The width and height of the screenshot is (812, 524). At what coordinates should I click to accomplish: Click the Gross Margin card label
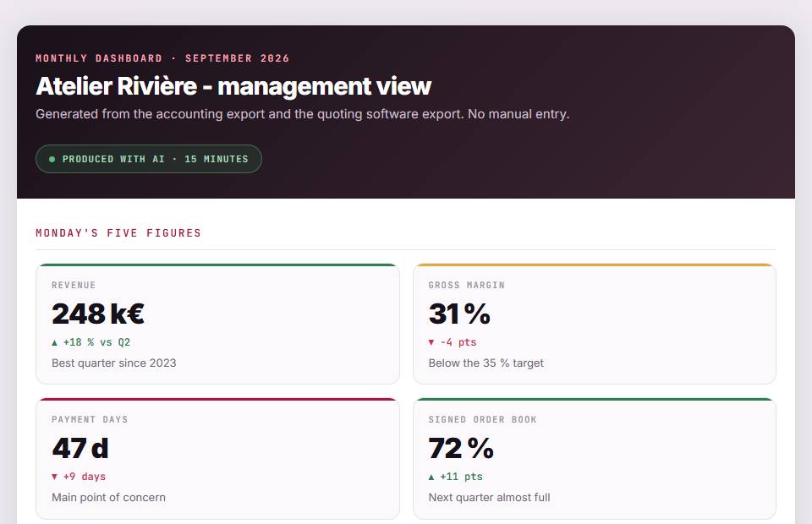tap(467, 285)
